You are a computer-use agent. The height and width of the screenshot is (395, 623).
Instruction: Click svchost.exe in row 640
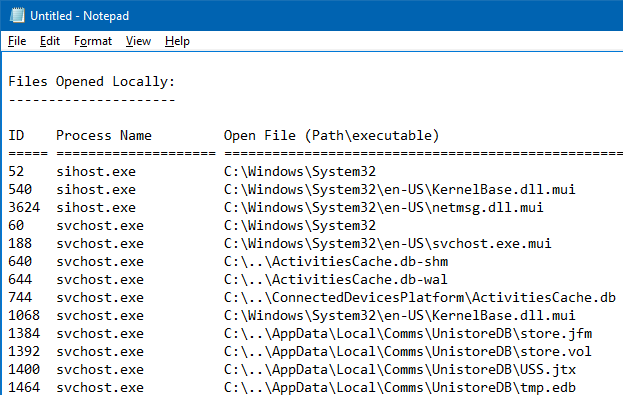(x=100, y=261)
